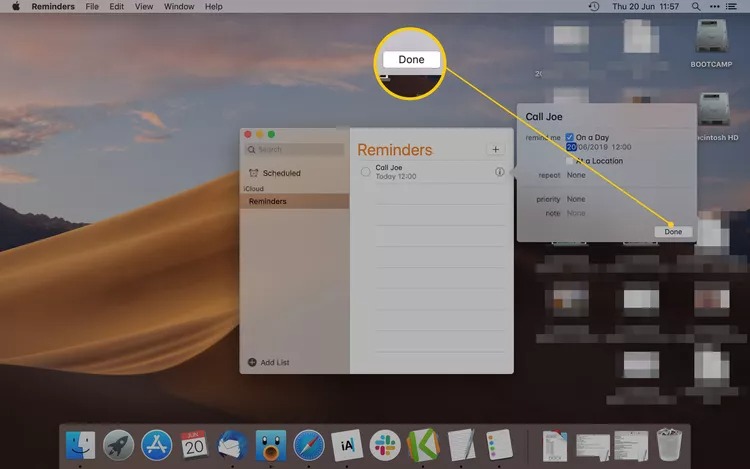The image size is (750, 469).
Task: Open Notification Center list icon
Action: coord(731,7)
